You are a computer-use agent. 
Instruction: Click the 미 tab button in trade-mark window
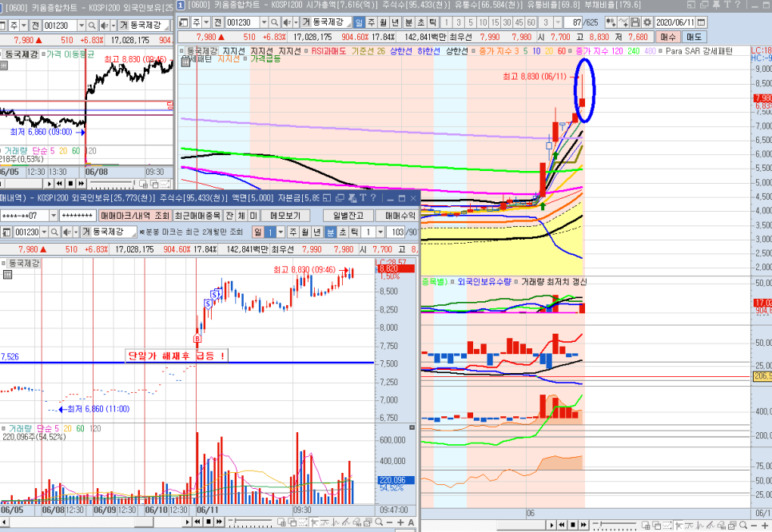253,216
